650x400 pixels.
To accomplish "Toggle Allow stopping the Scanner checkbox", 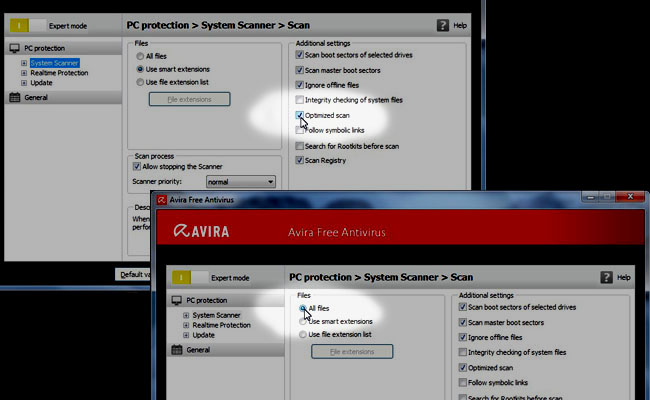I will [137, 167].
